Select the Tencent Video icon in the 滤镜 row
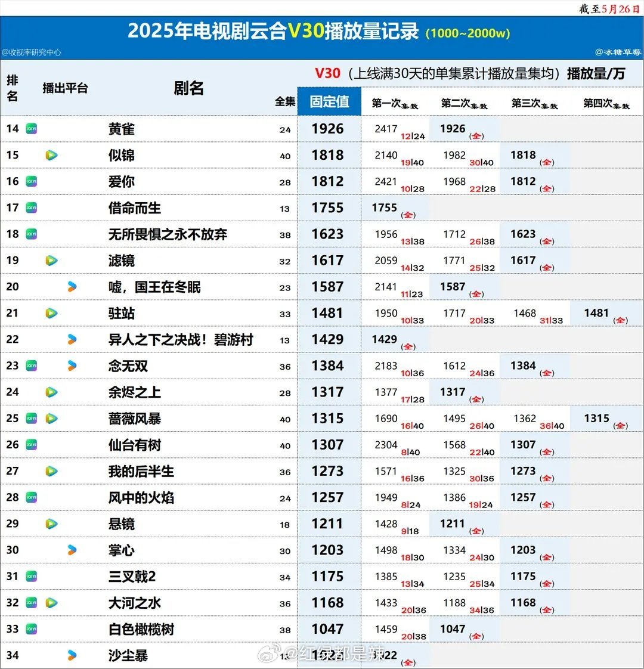 (52, 260)
